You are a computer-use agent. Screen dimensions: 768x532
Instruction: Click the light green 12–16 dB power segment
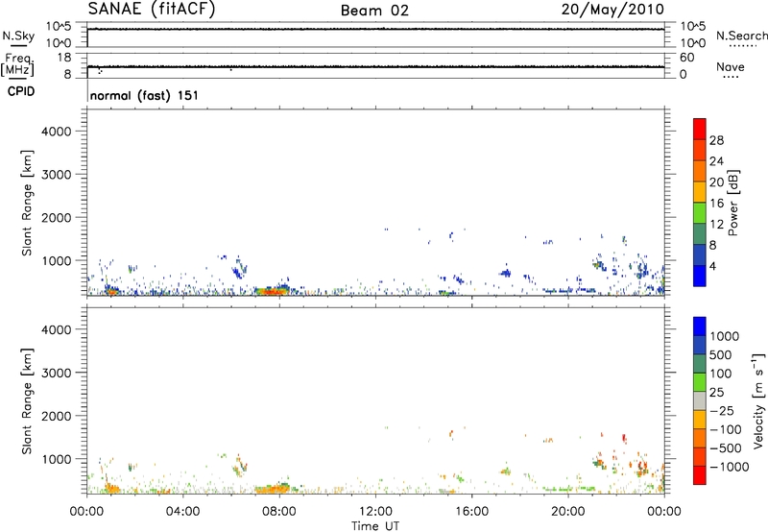click(x=700, y=213)
